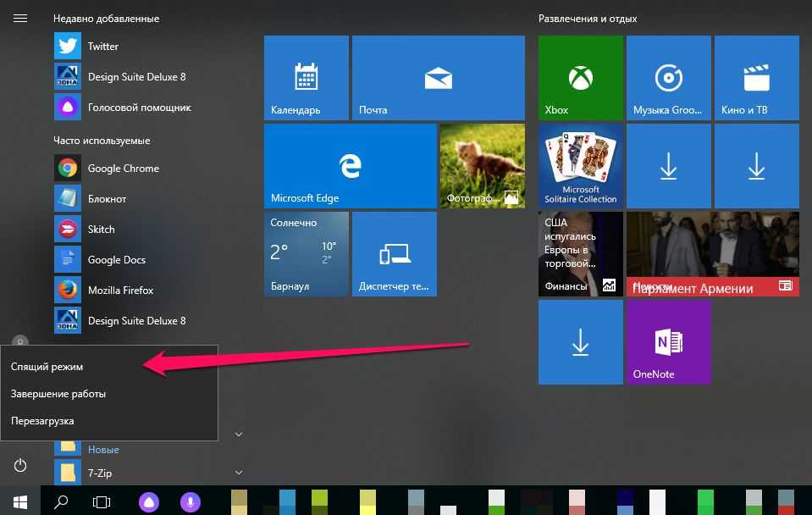Open the Фотографии kitten photo tile
This screenshot has width=812, height=515.
click(482, 166)
